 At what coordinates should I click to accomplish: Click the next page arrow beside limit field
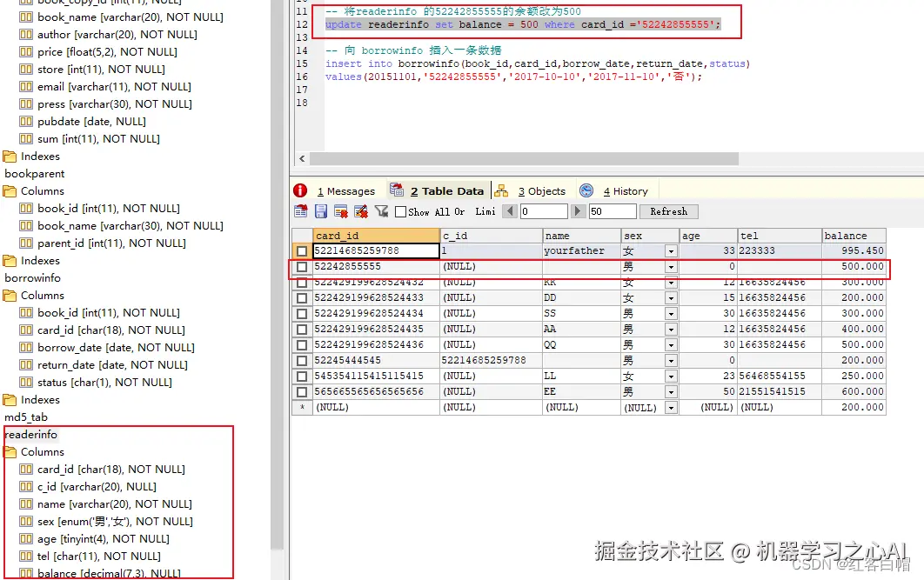[578, 210]
